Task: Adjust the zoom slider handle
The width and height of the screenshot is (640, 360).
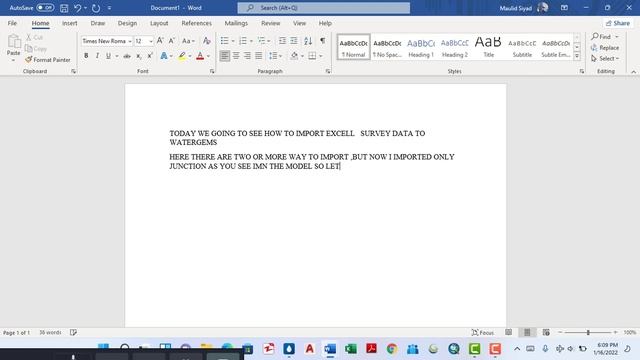Action: pos(588,333)
